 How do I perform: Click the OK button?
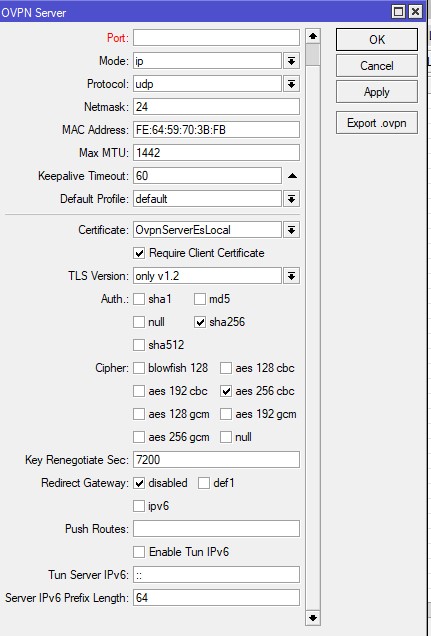tap(377, 39)
